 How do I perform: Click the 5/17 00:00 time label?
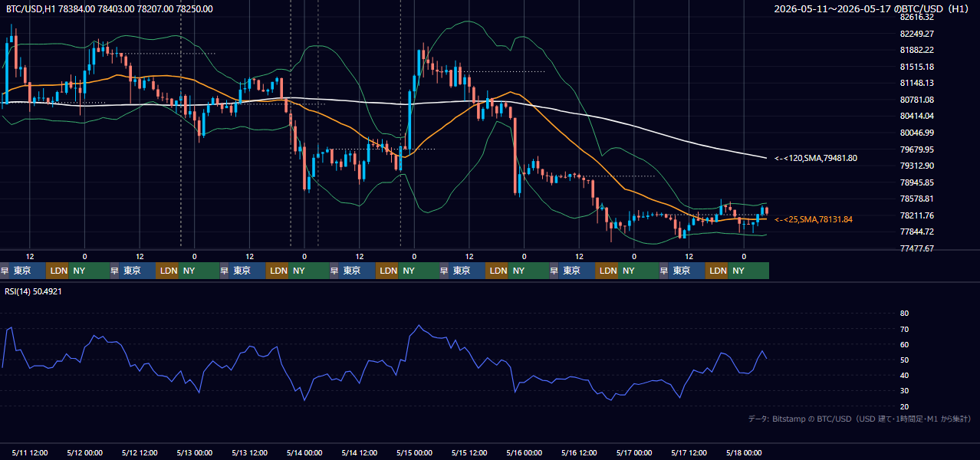(634, 453)
